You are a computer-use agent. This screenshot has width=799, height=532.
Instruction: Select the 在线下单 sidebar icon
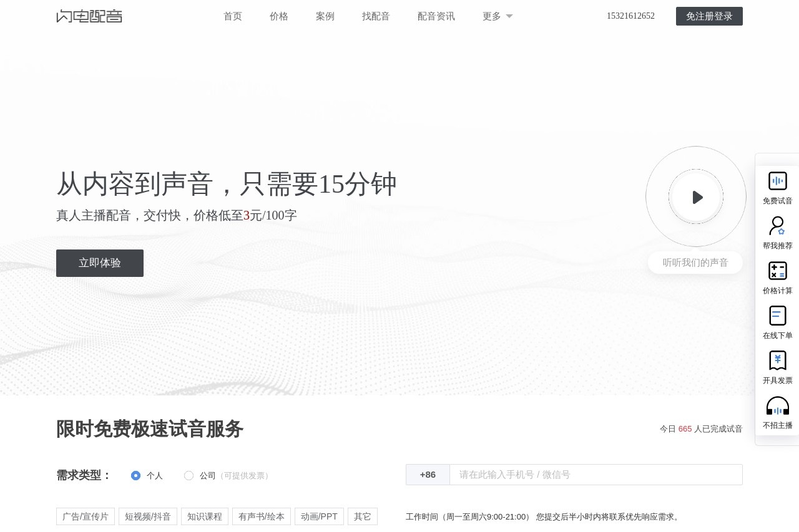click(x=778, y=320)
